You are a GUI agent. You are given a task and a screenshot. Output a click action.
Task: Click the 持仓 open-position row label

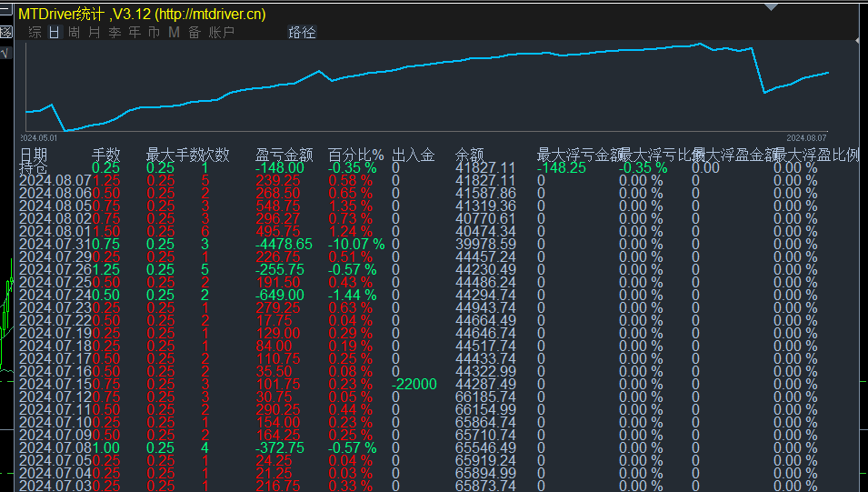(x=34, y=168)
